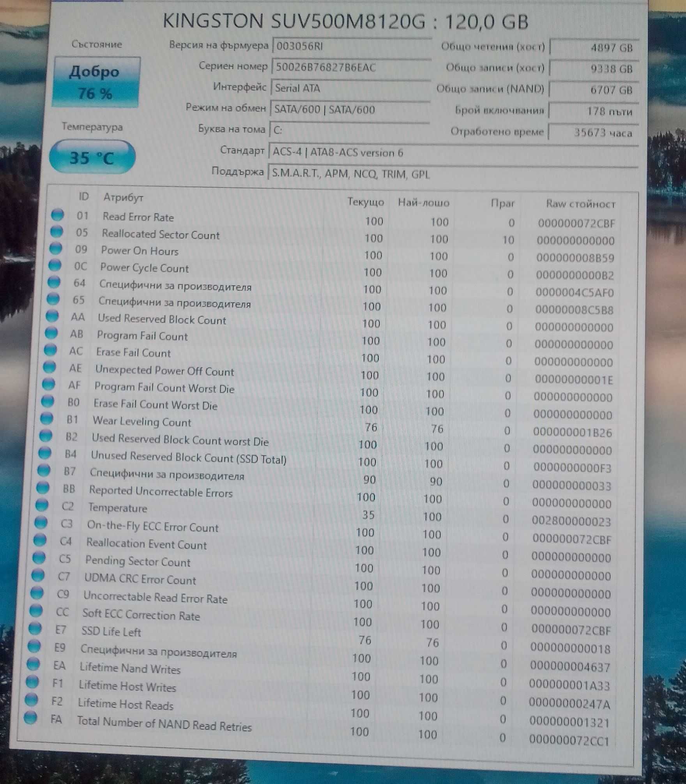This screenshot has width=686, height=784.
Task: Click the serial number field 50026B76827B6EAC
Action: tap(351, 67)
